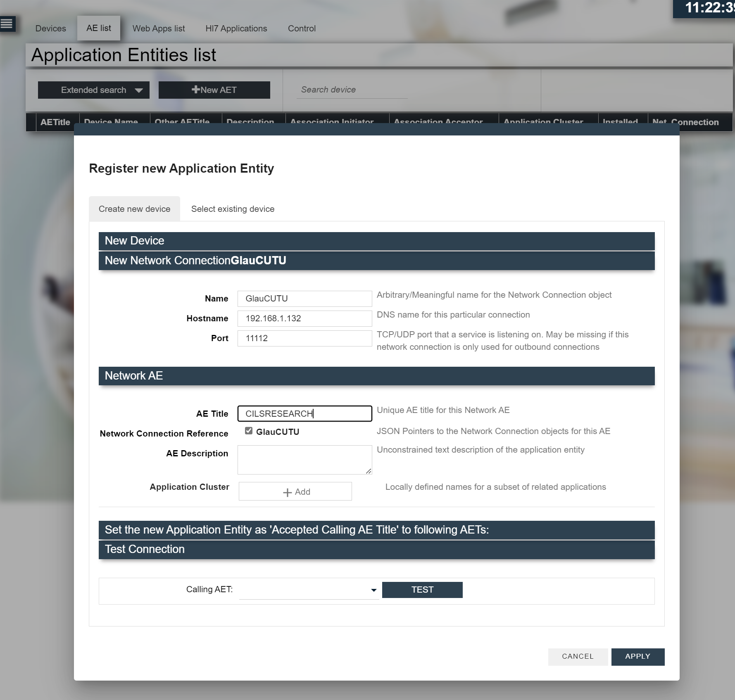This screenshot has height=700, width=735.
Task: Click CANCEL to dismiss the dialog
Action: pyautogui.click(x=577, y=657)
